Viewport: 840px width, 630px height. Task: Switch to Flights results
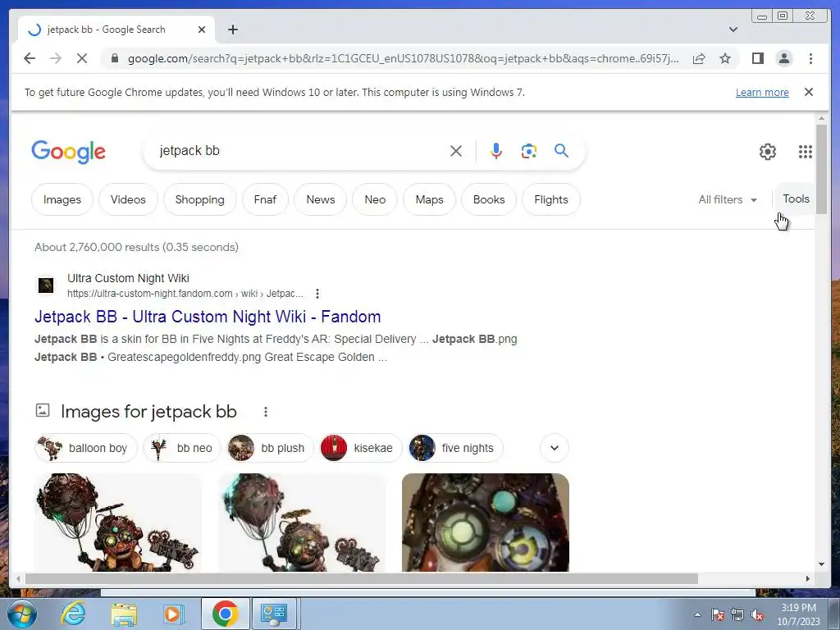click(551, 199)
